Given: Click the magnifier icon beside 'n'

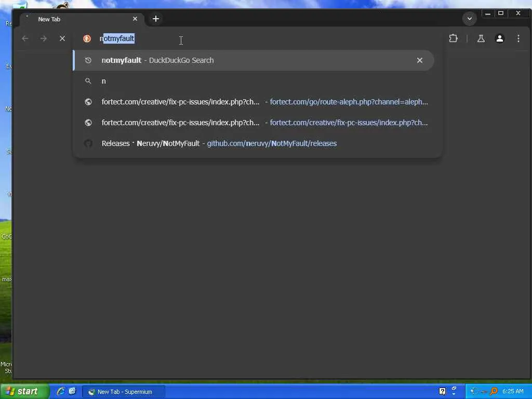Looking at the screenshot, I should 88,81.
